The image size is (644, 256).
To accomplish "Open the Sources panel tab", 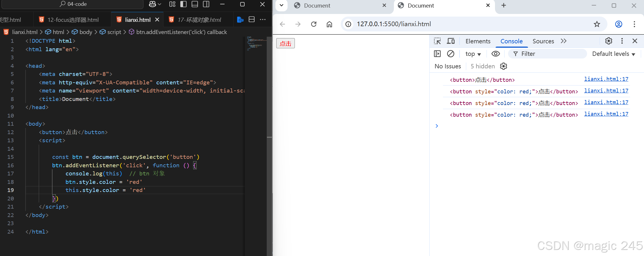I will coord(543,41).
